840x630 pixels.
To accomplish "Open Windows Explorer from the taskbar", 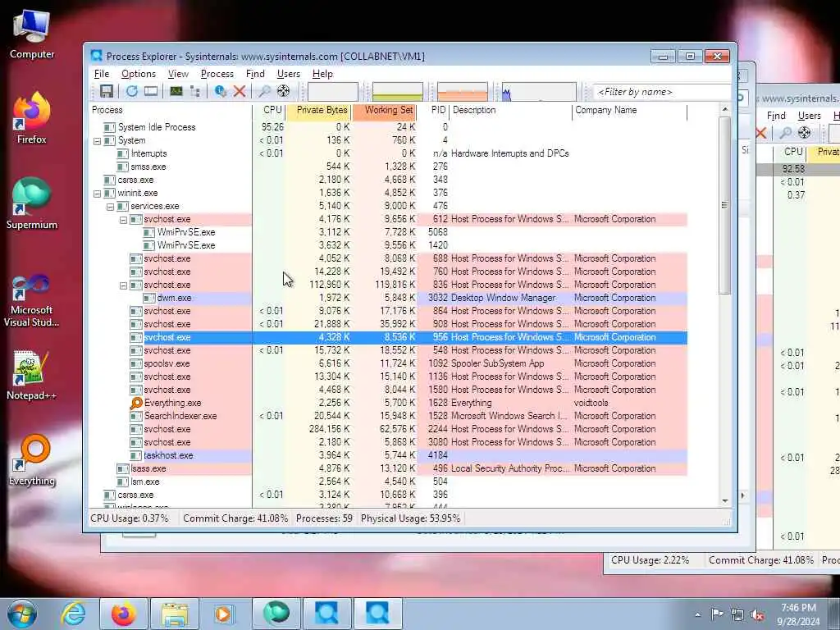I will (174, 614).
